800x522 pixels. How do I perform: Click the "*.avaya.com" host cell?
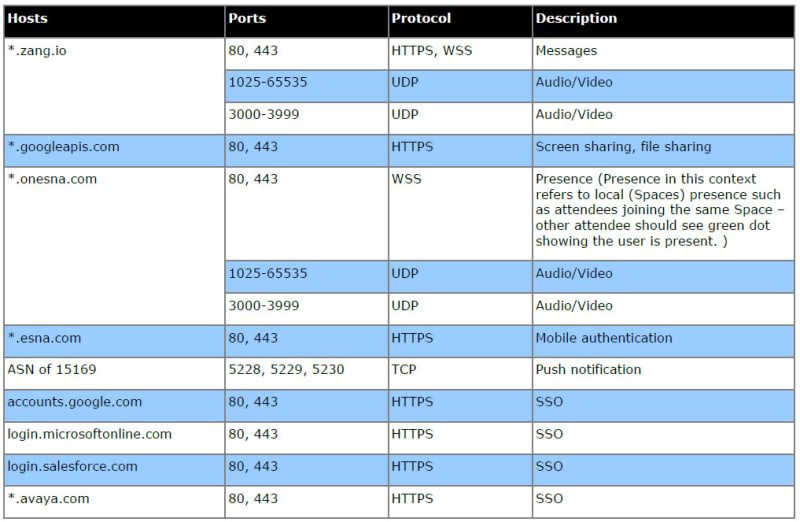point(114,502)
